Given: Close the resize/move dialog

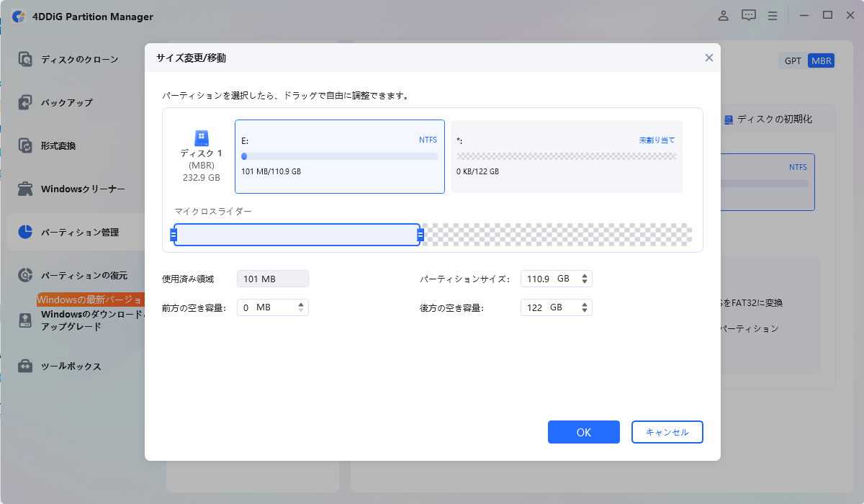Looking at the screenshot, I should click(x=709, y=58).
